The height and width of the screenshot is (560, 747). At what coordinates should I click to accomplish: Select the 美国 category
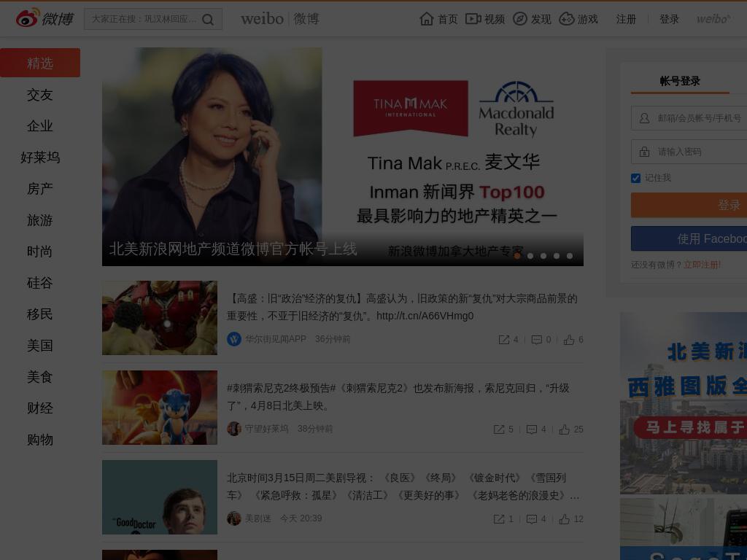point(40,346)
